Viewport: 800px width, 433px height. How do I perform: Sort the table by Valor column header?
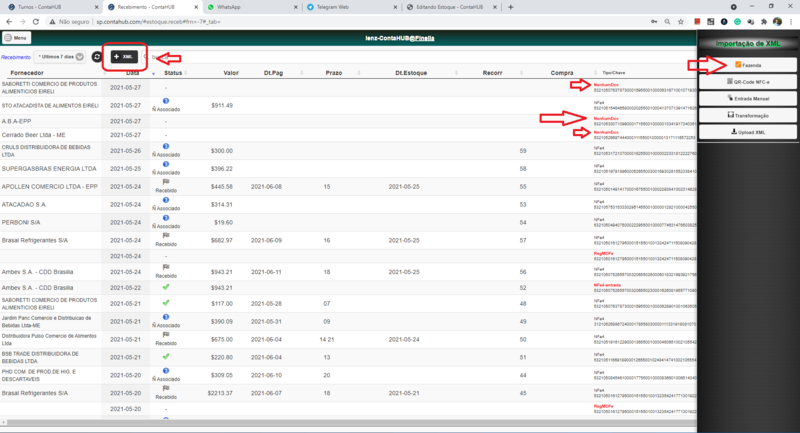231,73
